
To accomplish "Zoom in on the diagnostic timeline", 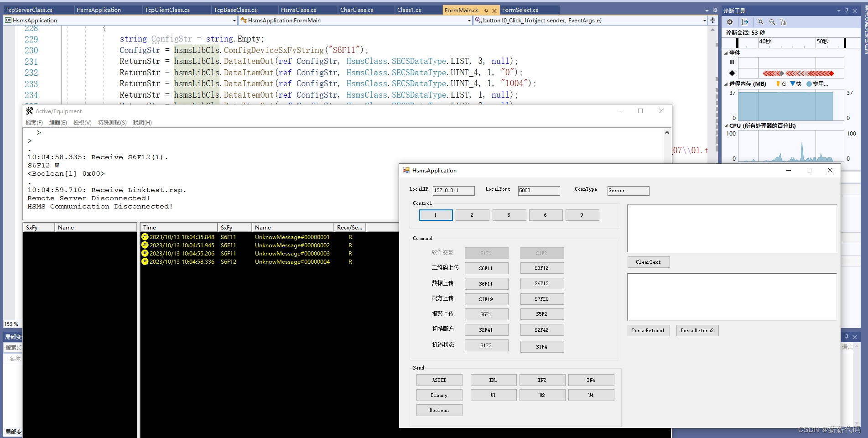I will point(760,22).
